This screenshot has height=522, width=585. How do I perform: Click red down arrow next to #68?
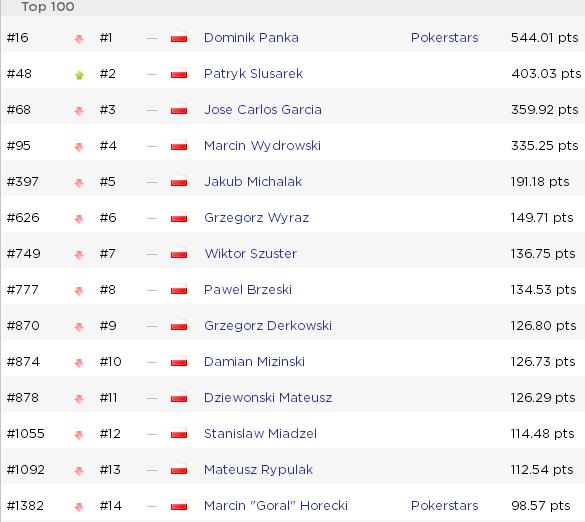coord(79,111)
